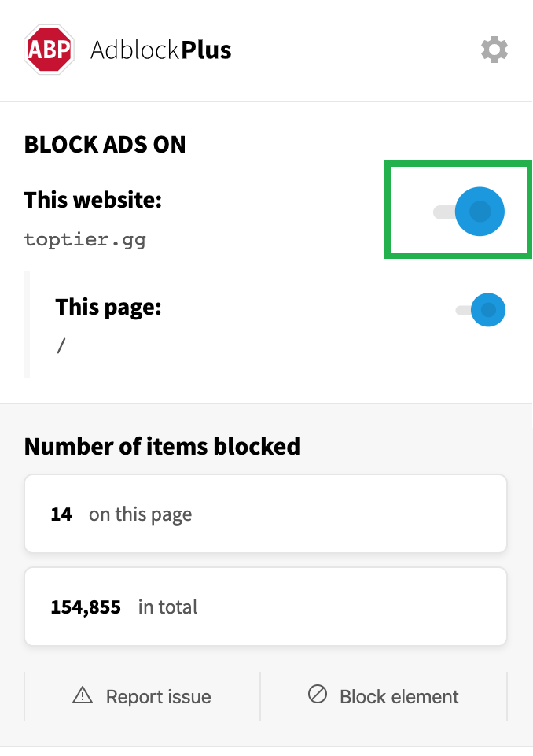Screen dimensions: 533x756
Task: Click the Report issue button
Action: click(x=142, y=695)
